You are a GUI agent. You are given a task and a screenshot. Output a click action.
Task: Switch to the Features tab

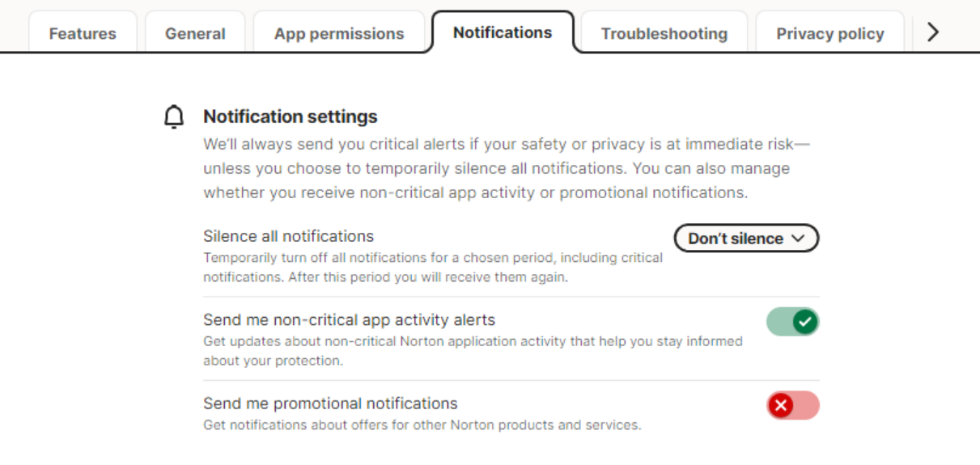[x=83, y=34]
